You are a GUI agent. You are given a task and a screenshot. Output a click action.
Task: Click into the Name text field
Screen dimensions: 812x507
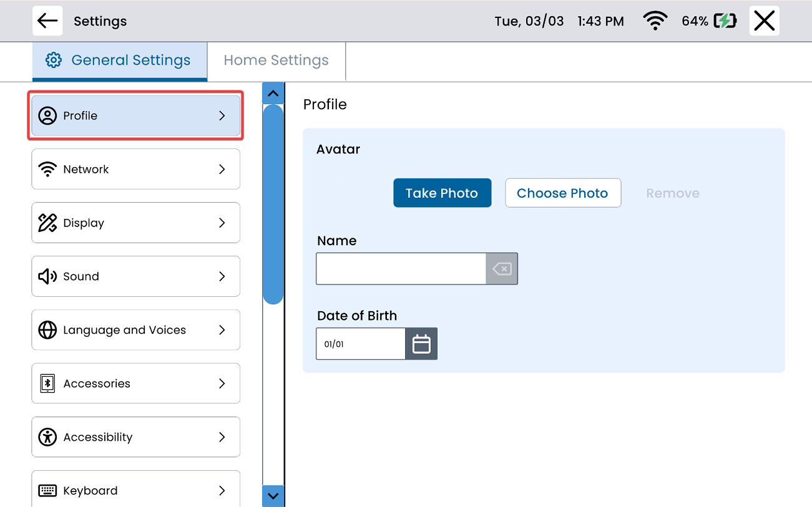pos(401,269)
